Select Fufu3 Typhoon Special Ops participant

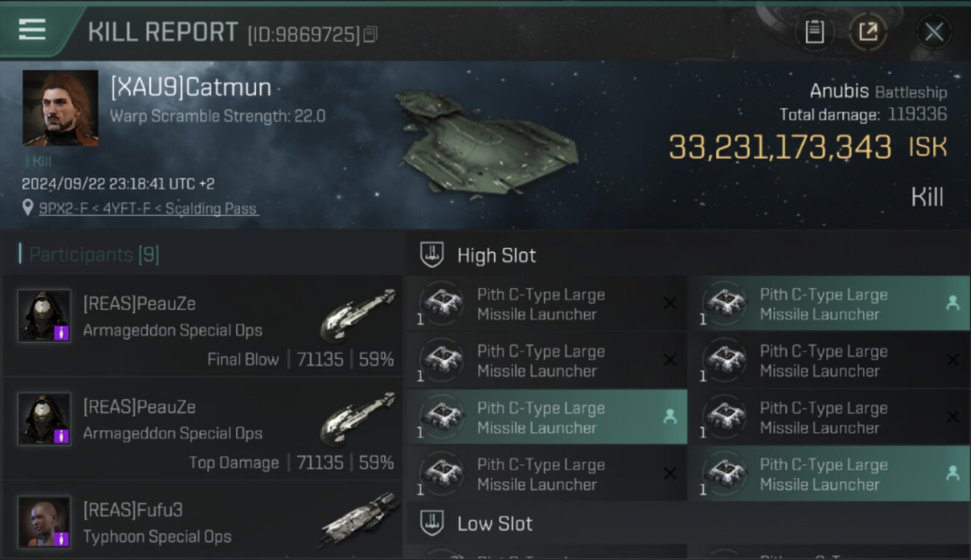[x=202, y=523]
